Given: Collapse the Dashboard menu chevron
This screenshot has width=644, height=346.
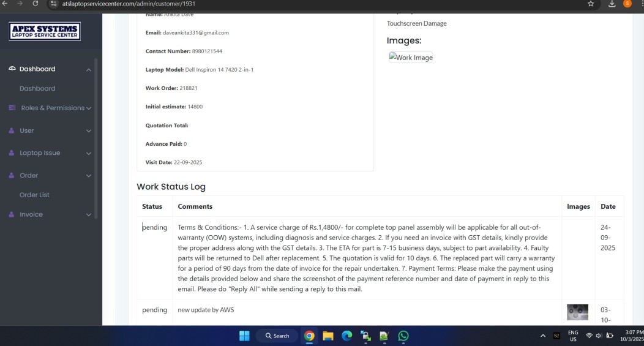Looking at the screenshot, I should point(88,70).
